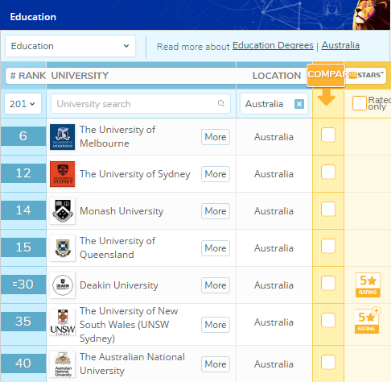Image resolution: width=392 pixels, height=382 pixels.
Task: Open Deakin University name link
Action: pyautogui.click(x=119, y=285)
